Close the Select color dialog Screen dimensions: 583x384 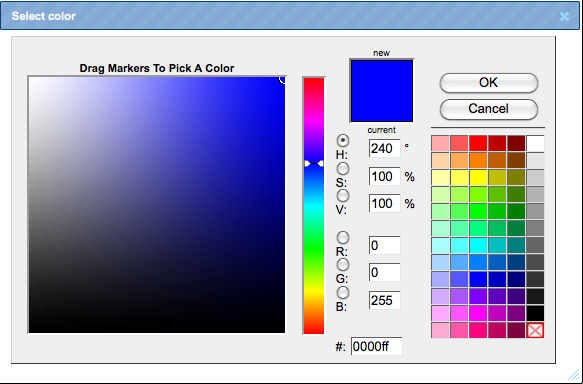pos(564,16)
